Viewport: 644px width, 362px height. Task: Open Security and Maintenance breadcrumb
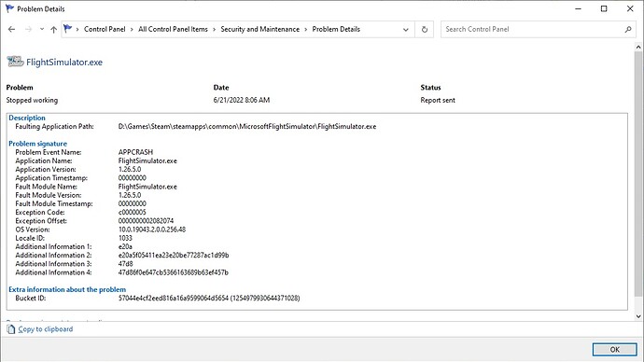[x=260, y=29]
